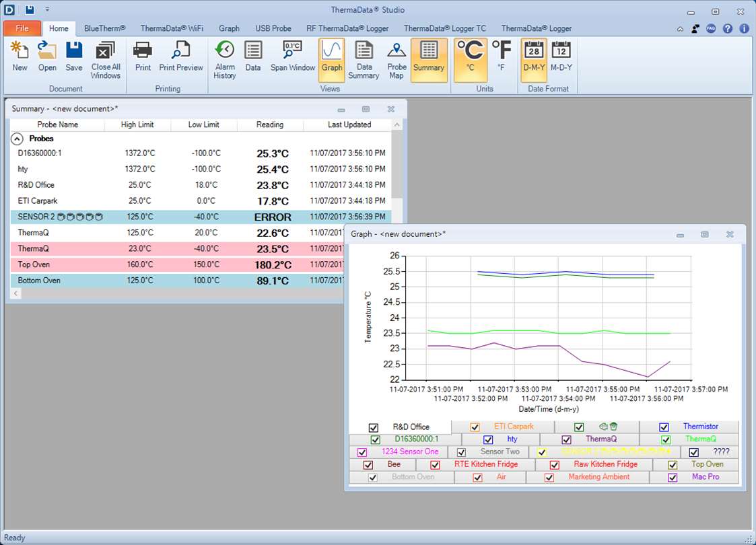Open the Span Window view
Viewport: 756px width, 545px height.
click(x=293, y=57)
